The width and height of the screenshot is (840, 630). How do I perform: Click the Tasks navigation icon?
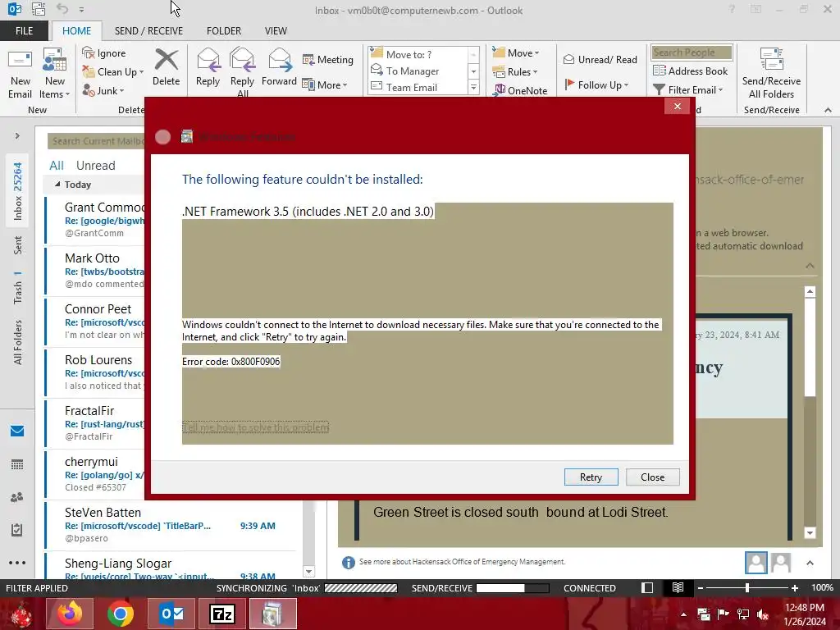click(x=17, y=530)
